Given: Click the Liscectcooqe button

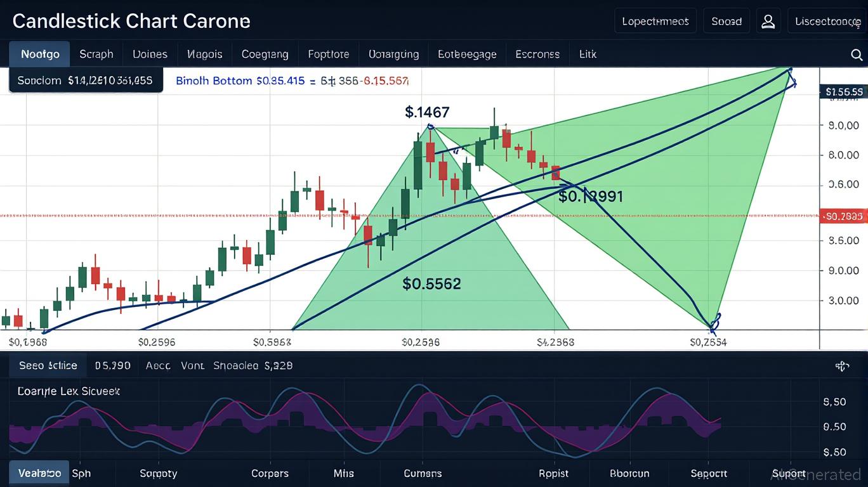Looking at the screenshot, I should [827, 21].
